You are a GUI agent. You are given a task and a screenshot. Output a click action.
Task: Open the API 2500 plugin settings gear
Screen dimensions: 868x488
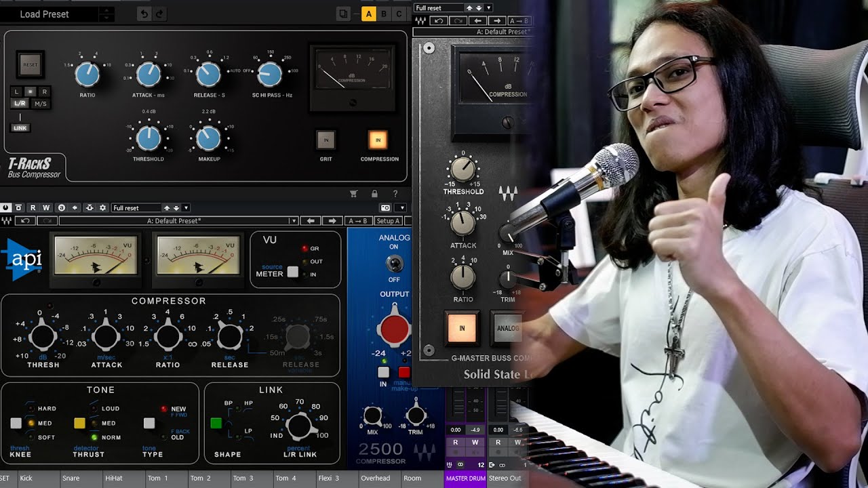(102, 207)
